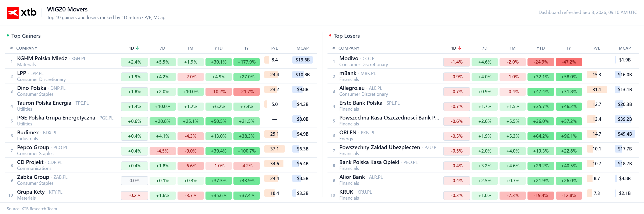Screen dimensions: 644x214
Task: Sort Top Gainers by YTD column
Action: (x=218, y=48)
